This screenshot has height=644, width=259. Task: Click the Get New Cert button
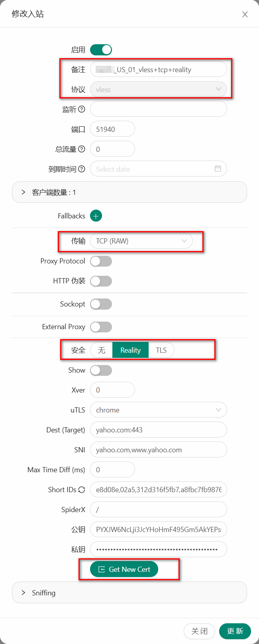[124, 569]
